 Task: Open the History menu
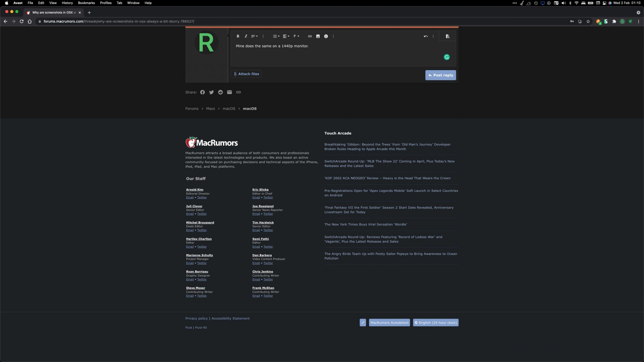point(67,3)
